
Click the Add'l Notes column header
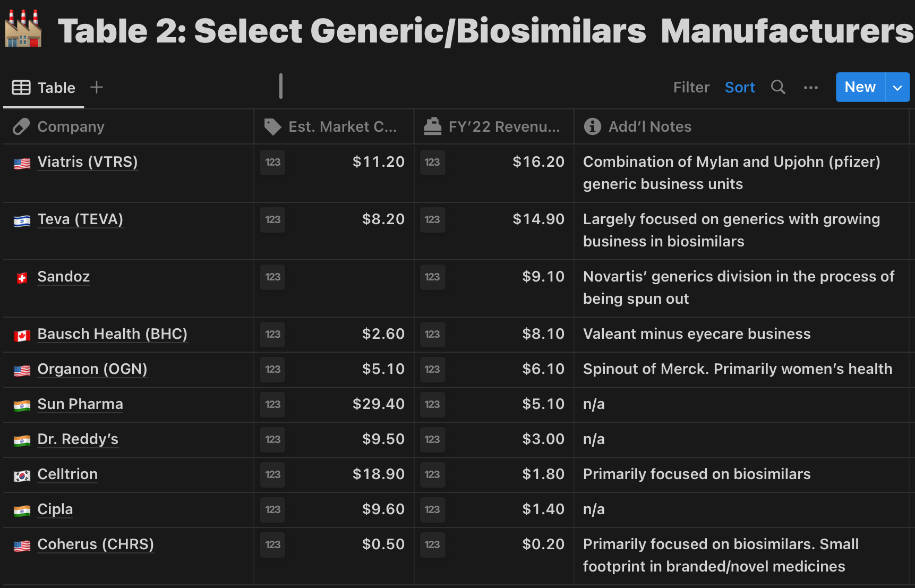[x=649, y=126]
